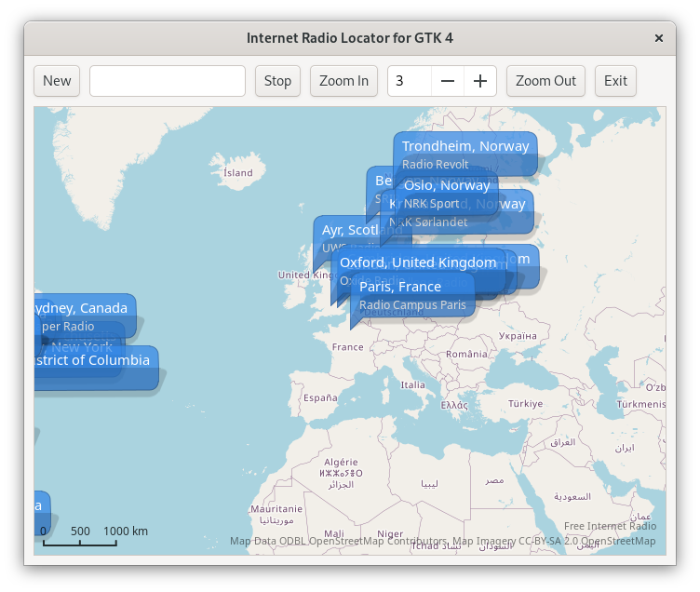The width and height of the screenshot is (700, 592).
Task: Close the Internet Radio Locator window
Action: [659, 38]
